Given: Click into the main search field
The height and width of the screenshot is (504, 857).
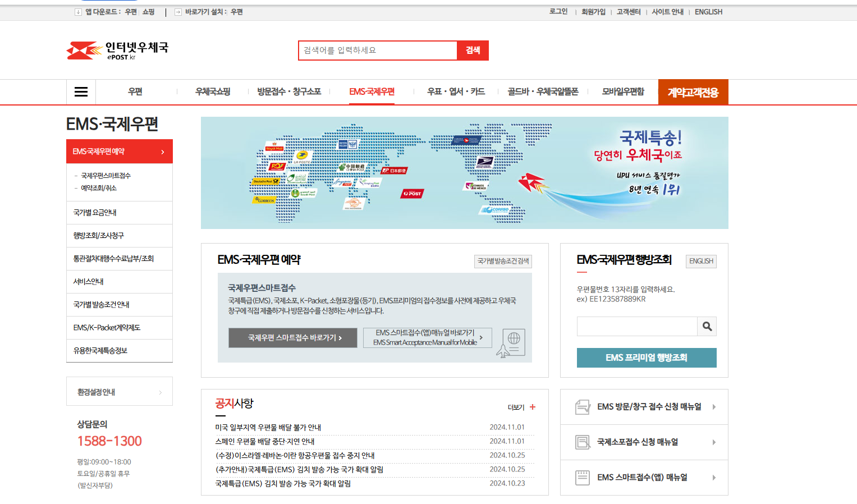Looking at the screenshot, I should tap(378, 51).
